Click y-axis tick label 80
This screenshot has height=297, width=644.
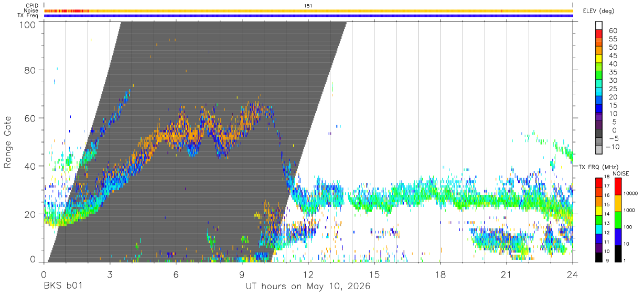click(30, 70)
